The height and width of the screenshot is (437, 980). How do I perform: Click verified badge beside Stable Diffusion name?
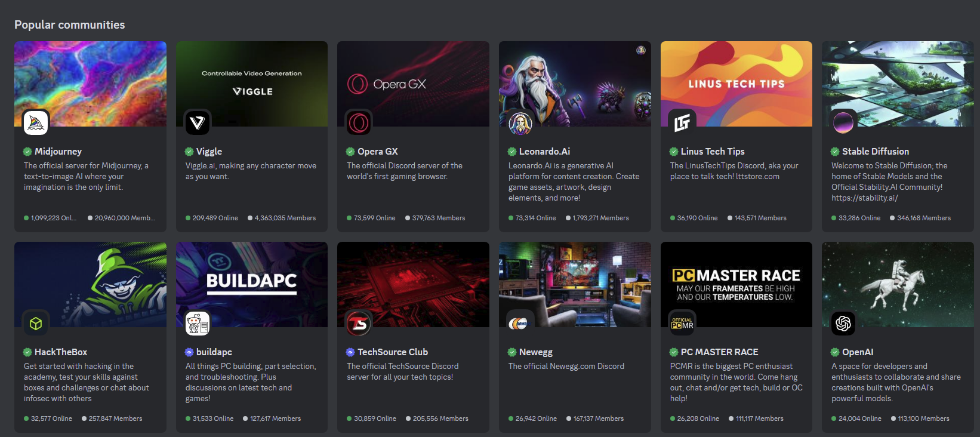click(x=836, y=152)
